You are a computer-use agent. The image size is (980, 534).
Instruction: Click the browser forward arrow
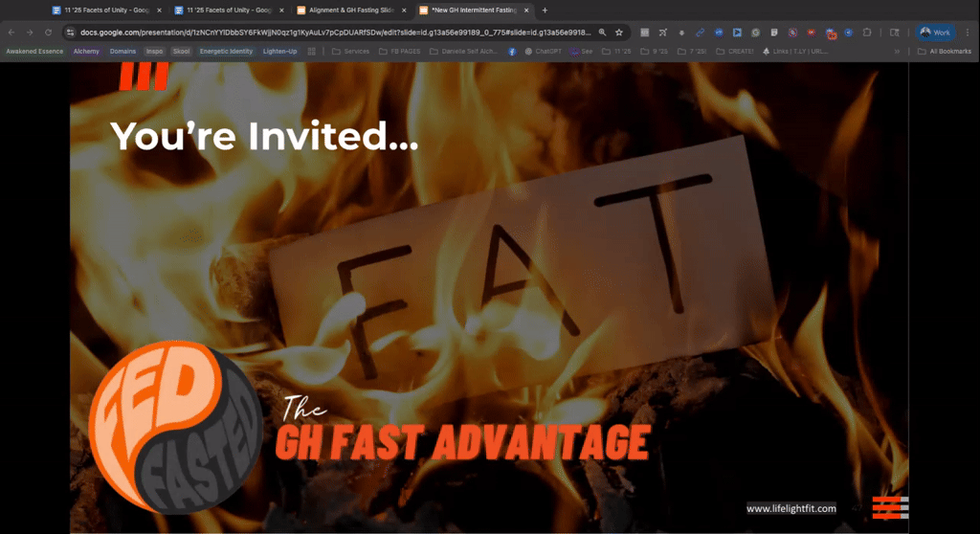click(x=30, y=33)
